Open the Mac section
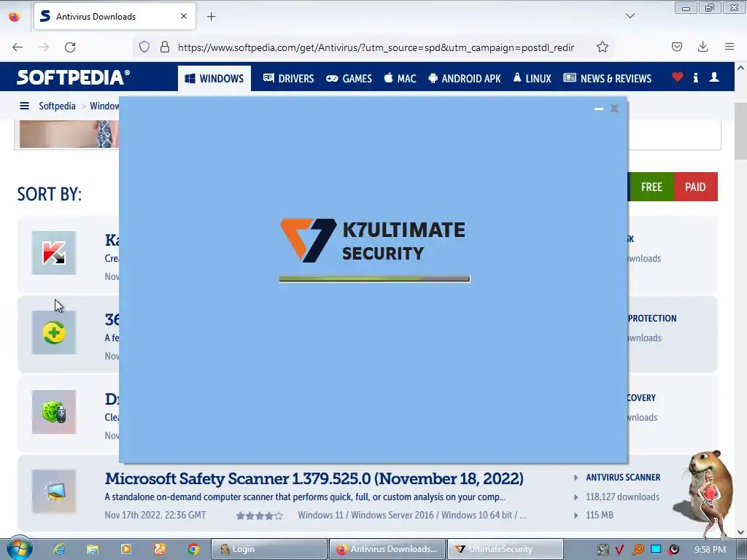 pyautogui.click(x=400, y=79)
